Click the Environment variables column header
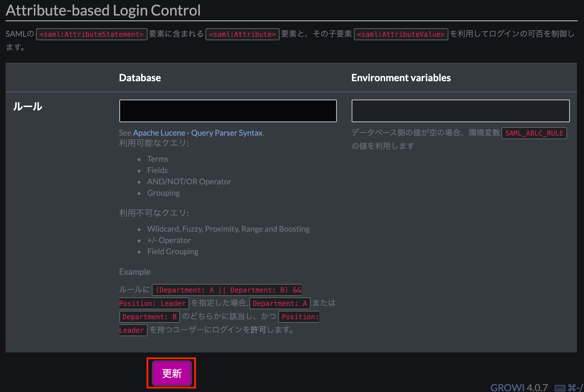The width and height of the screenshot is (584, 392). (401, 77)
